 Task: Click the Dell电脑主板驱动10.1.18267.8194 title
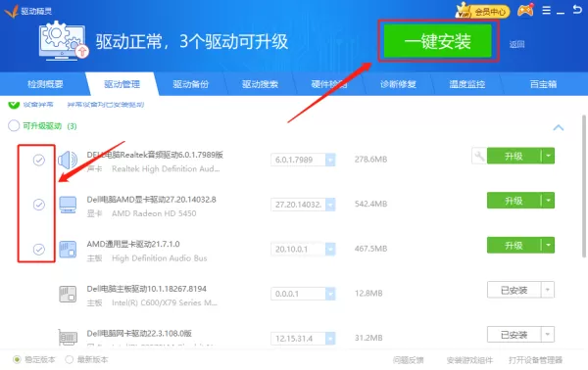[x=147, y=289]
